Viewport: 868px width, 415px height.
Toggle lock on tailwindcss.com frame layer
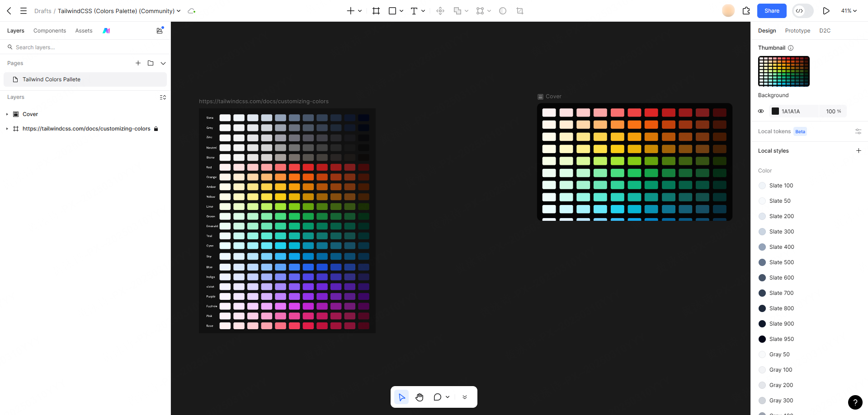(x=156, y=129)
